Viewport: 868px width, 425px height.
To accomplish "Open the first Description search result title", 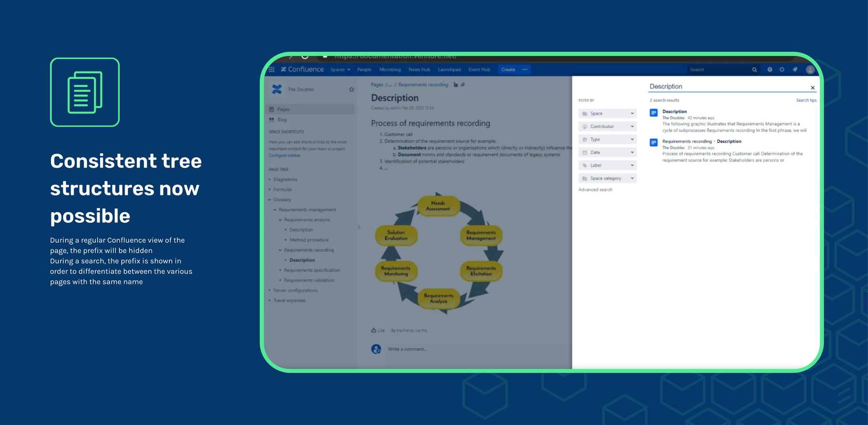I will (675, 112).
